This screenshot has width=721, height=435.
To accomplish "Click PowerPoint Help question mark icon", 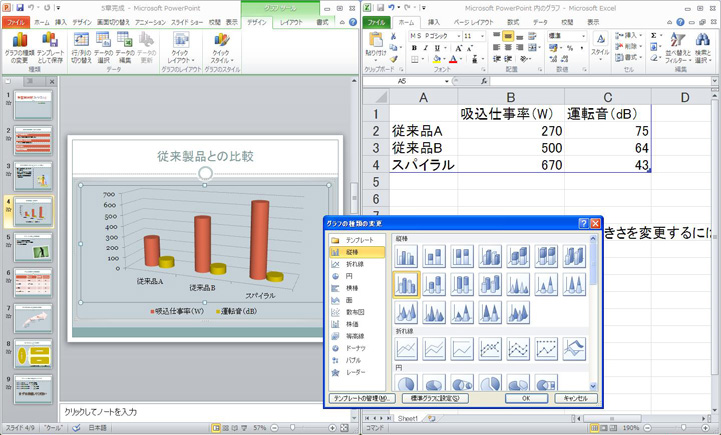I will coord(353,22).
